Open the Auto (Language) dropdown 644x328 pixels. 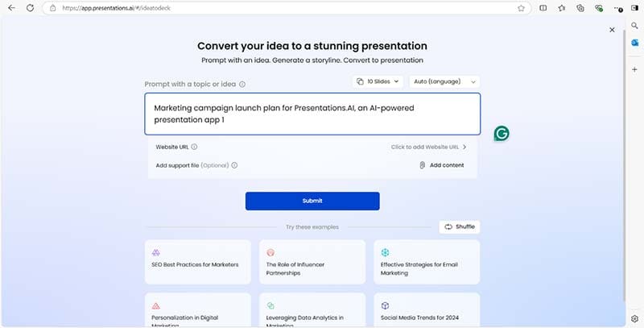[x=444, y=81]
